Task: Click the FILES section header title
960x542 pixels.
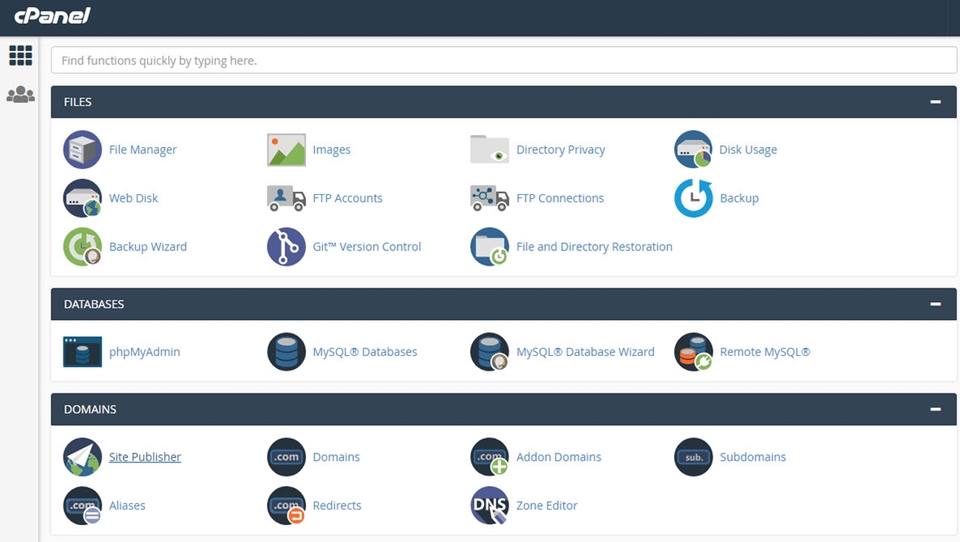Action: 78,102
